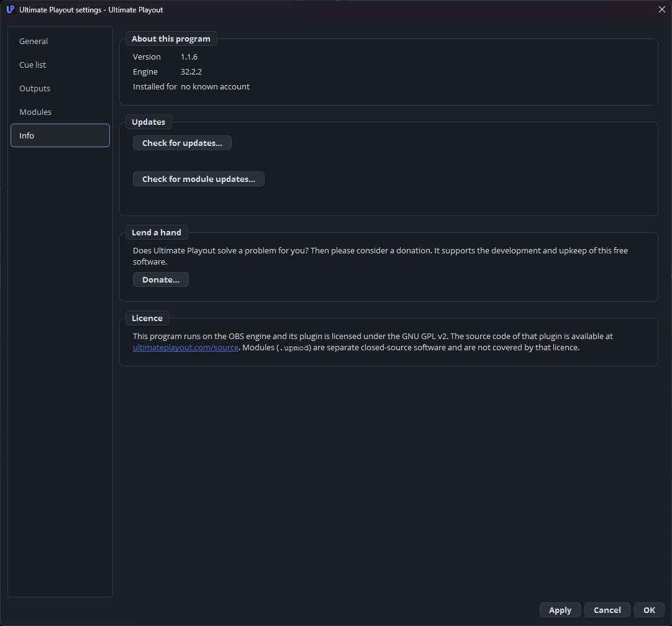This screenshot has height=626, width=672.
Task: Open the Outputs settings section
Action: click(60, 88)
